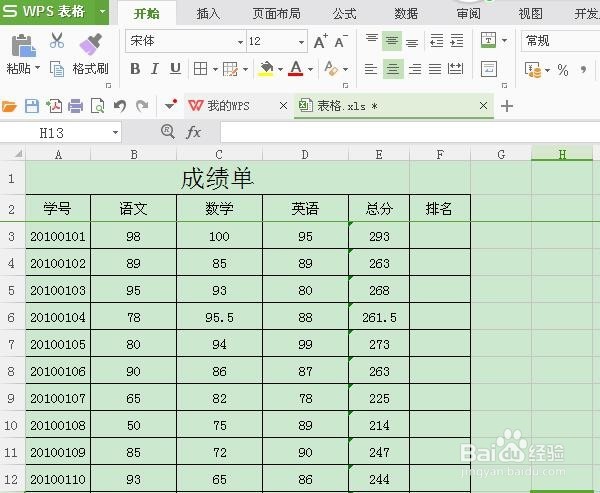Click the fx insert function button

(x=193, y=133)
